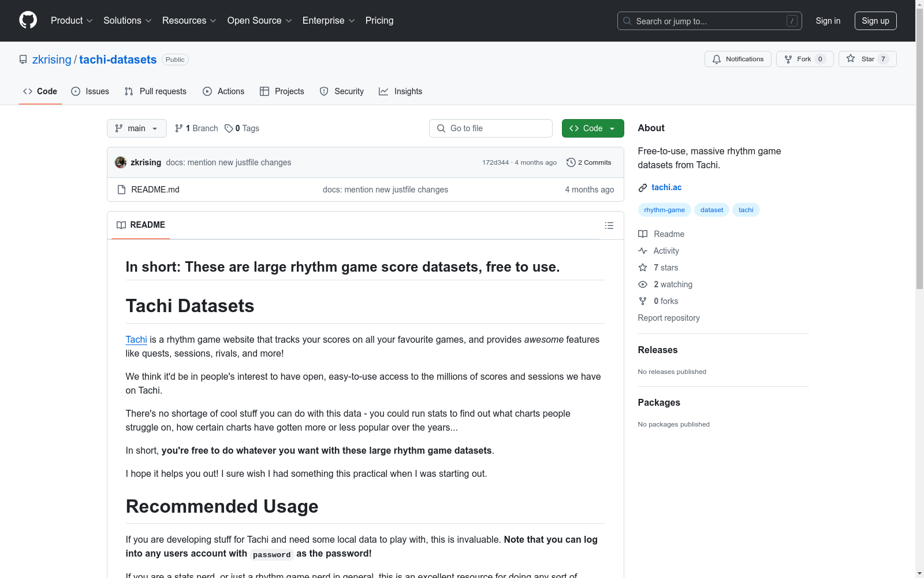Expand the Enterprise menu

[329, 20]
